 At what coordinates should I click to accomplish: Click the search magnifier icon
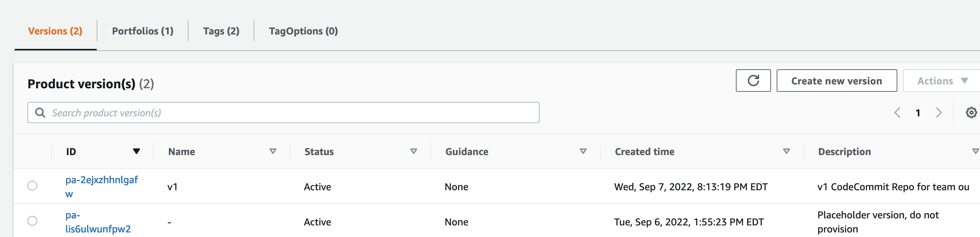(41, 113)
